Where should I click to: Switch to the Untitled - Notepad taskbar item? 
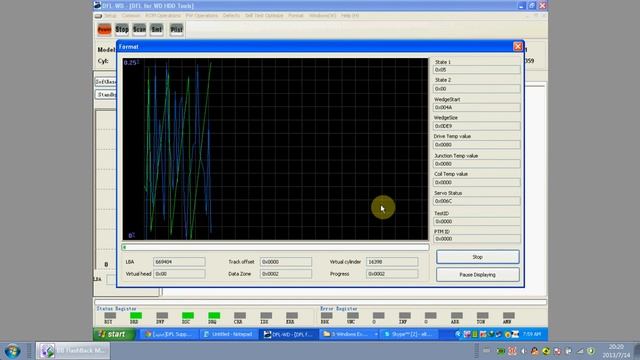tap(229, 334)
